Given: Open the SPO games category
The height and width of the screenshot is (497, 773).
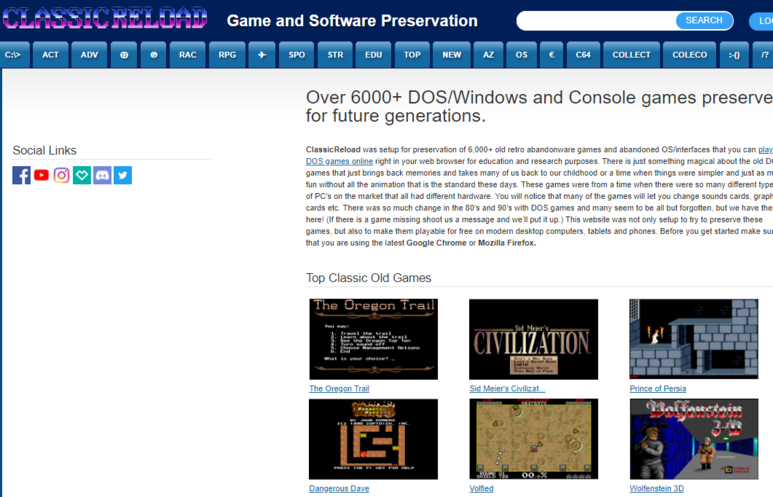Looking at the screenshot, I should pos(297,55).
